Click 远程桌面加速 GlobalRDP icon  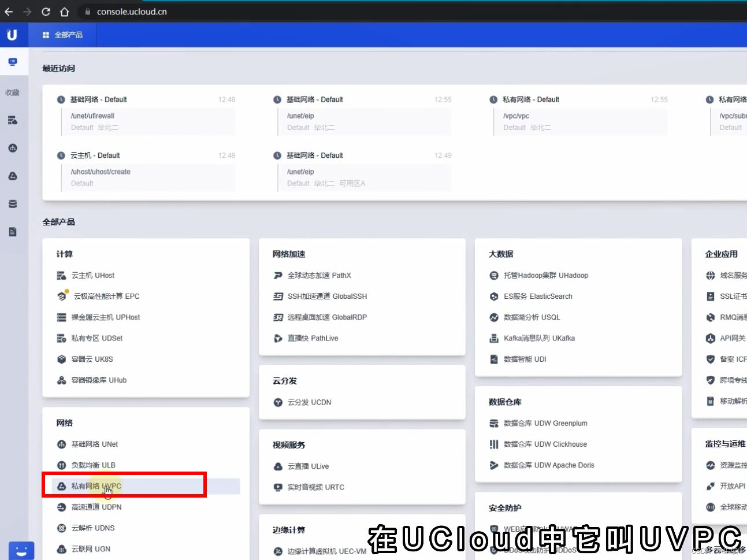pyautogui.click(x=278, y=317)
